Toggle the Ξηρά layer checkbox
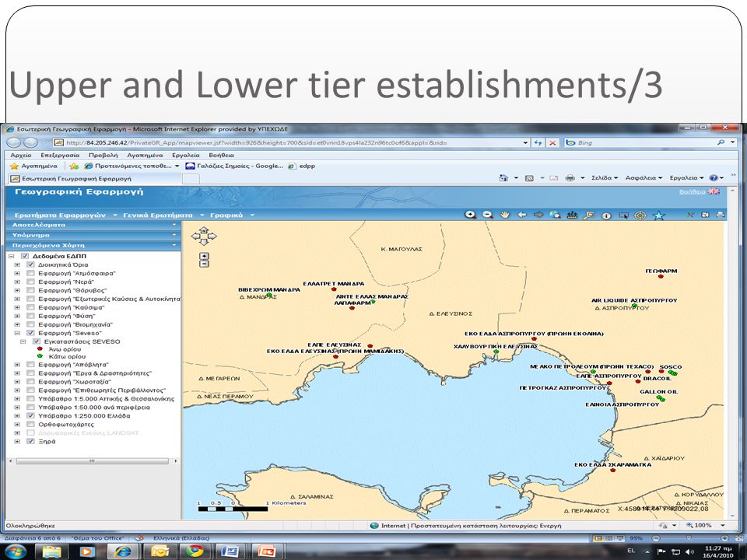Image resolution: width=747 pixels, height=560 pixels. pyautogui.click(x=30, y=442)
